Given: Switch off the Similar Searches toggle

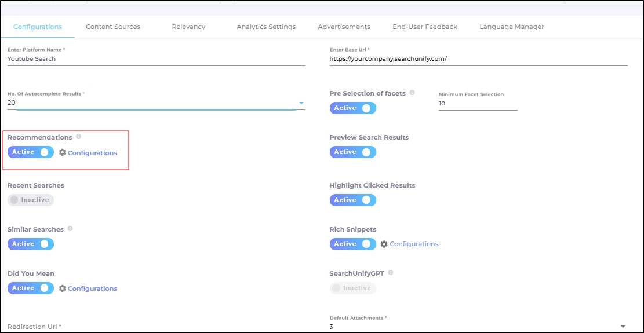Looking at the screenshot, I should point(31,244).
